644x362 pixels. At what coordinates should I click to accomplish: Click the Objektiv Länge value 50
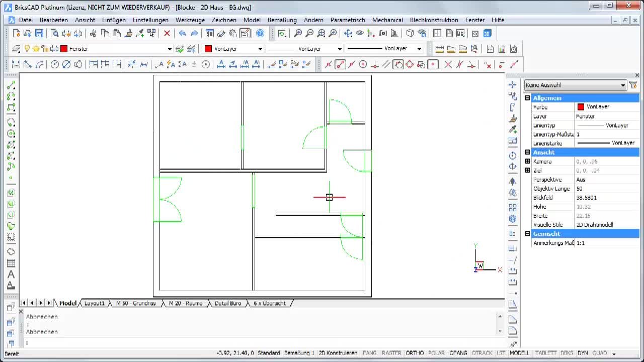click(607, 189)
